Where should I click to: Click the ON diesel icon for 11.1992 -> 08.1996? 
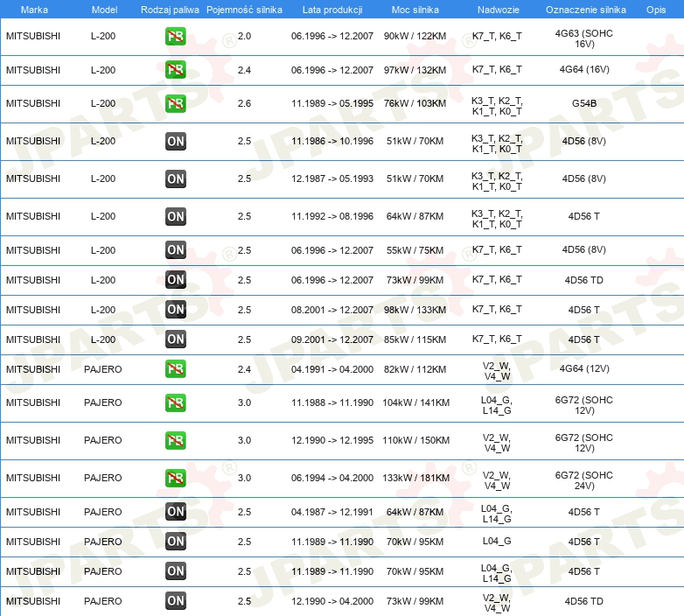pyautogui.click(x=175, y=216)
